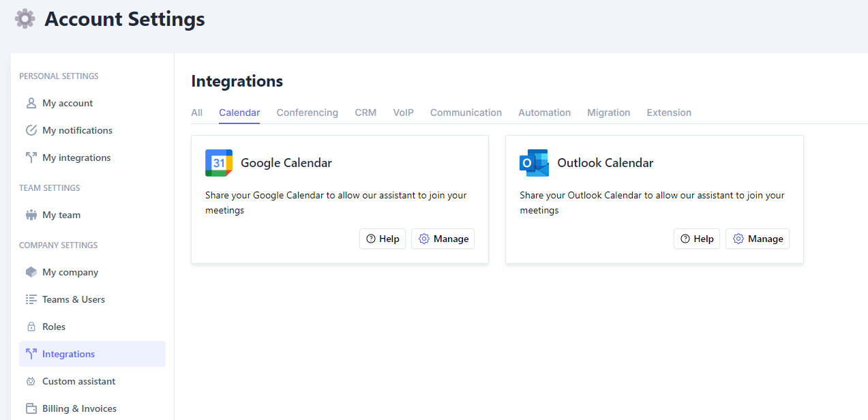Click the My notifications checkmark icon
The height and width of the screenshot is (420, 868).
(31, 130)
